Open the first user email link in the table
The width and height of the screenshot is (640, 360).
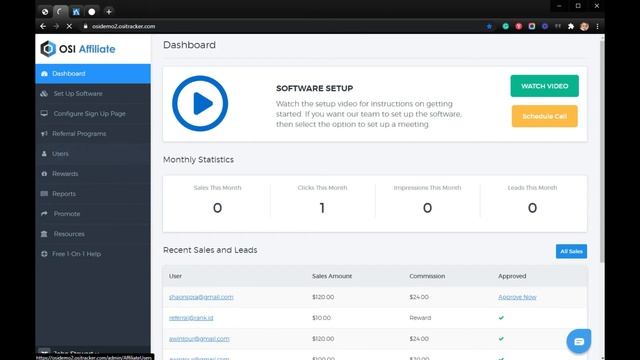click(x=201, y=297)
